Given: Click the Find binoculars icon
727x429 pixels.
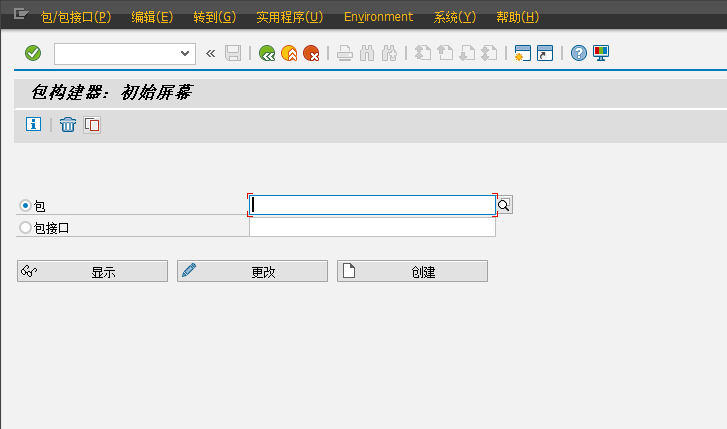Looking at the screenshot, I should (x=367, y=53).
